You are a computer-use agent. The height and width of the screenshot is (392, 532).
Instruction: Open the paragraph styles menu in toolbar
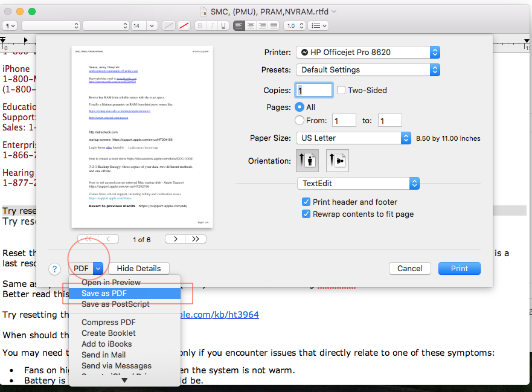[x=10, y=26]
